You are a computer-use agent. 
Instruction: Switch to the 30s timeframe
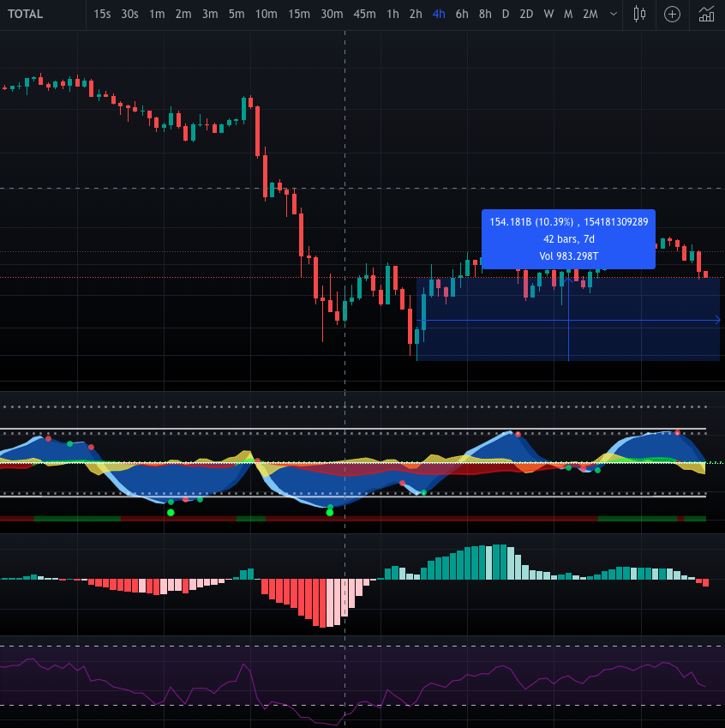tap(130, 14)
